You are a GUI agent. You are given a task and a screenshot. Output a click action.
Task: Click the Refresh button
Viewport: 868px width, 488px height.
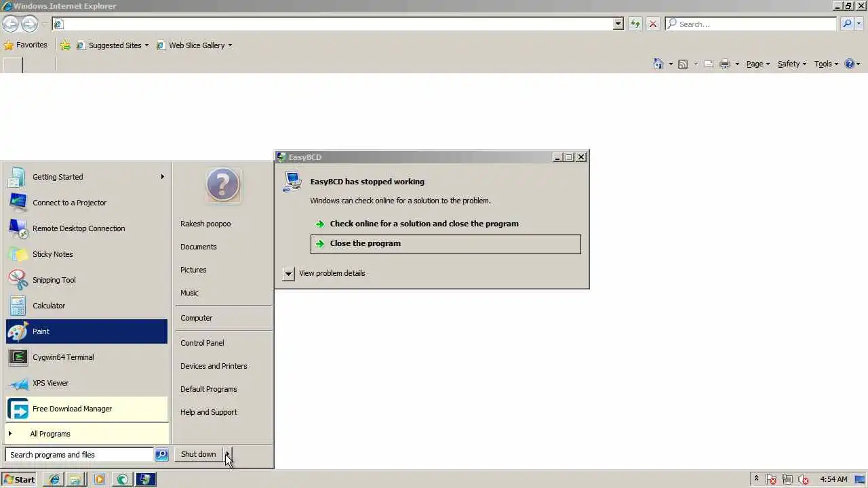tap(635, 24)
